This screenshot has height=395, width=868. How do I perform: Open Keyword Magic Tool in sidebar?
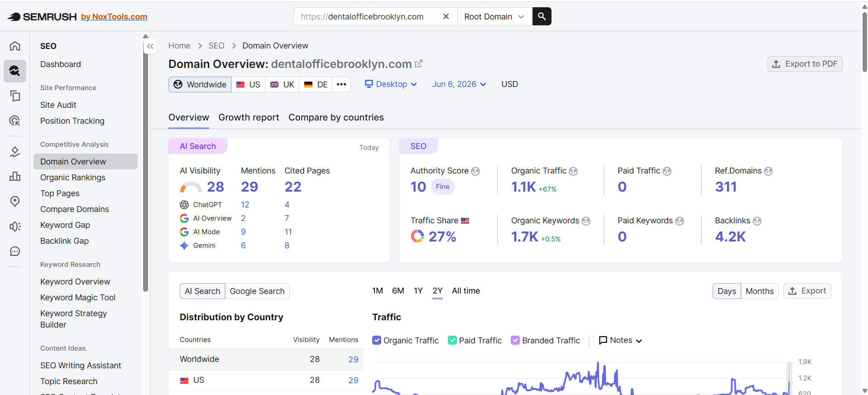[78, 298]
